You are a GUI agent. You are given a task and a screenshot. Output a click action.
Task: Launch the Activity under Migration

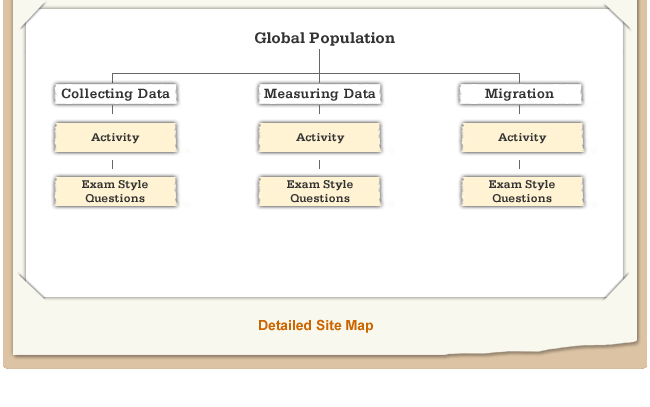click(x=521, y=137)
